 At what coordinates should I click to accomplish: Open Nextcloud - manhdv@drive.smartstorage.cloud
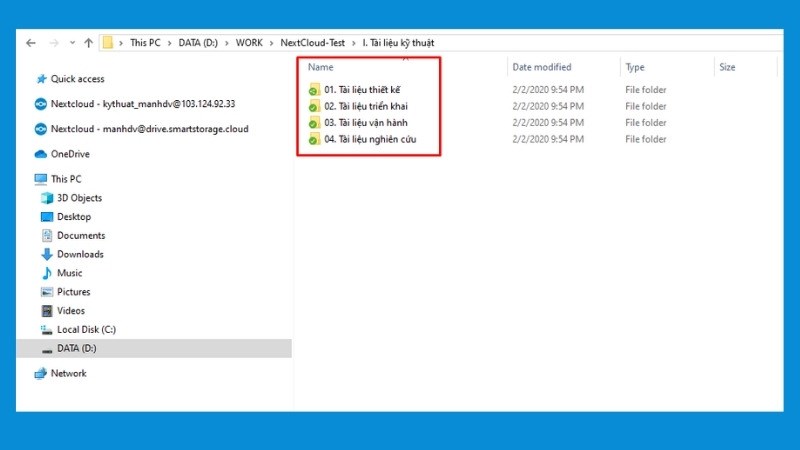[x=149, y=129]
